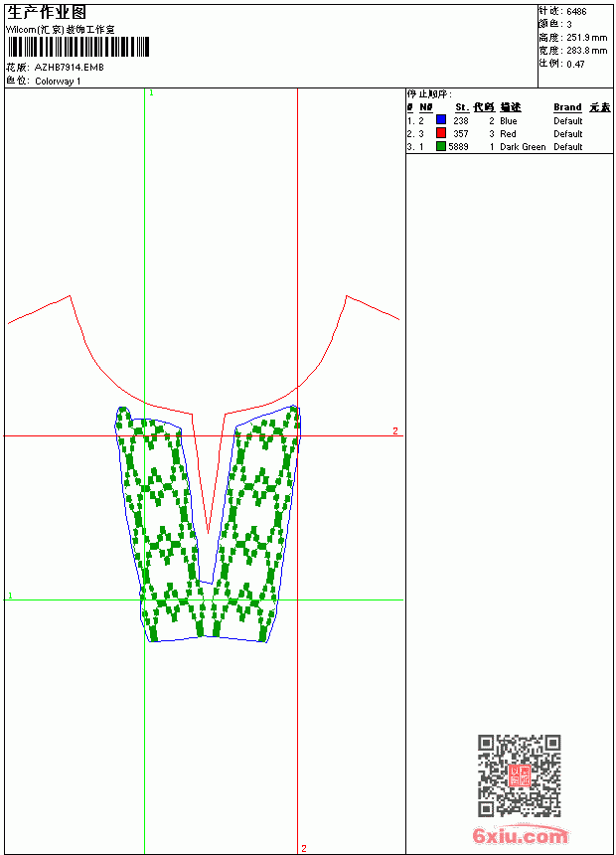Select the Dark Green row description
The height and width of the screenshot is (855, 616).
tap(523, 147)
